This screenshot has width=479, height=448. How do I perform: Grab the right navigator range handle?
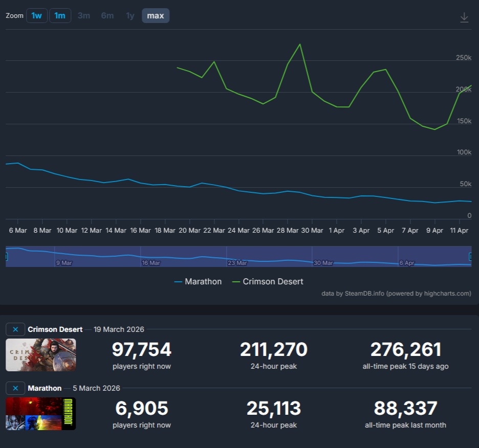[x=471, y=257]
